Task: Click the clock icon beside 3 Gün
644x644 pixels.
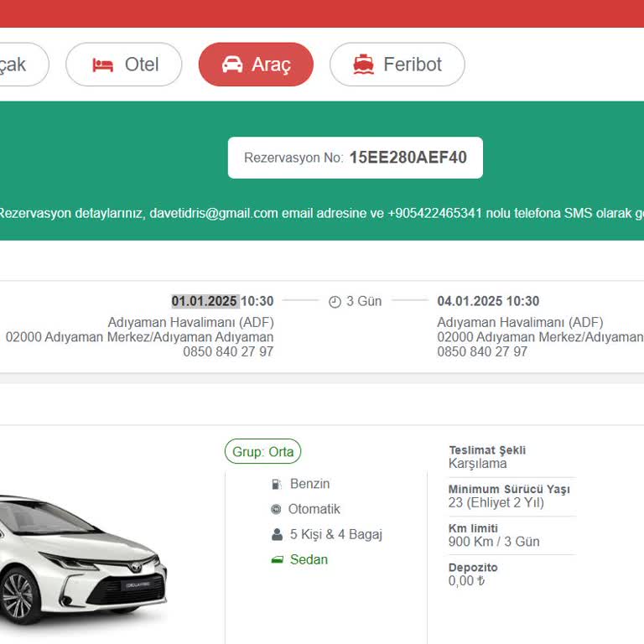Action: (335, 302)
